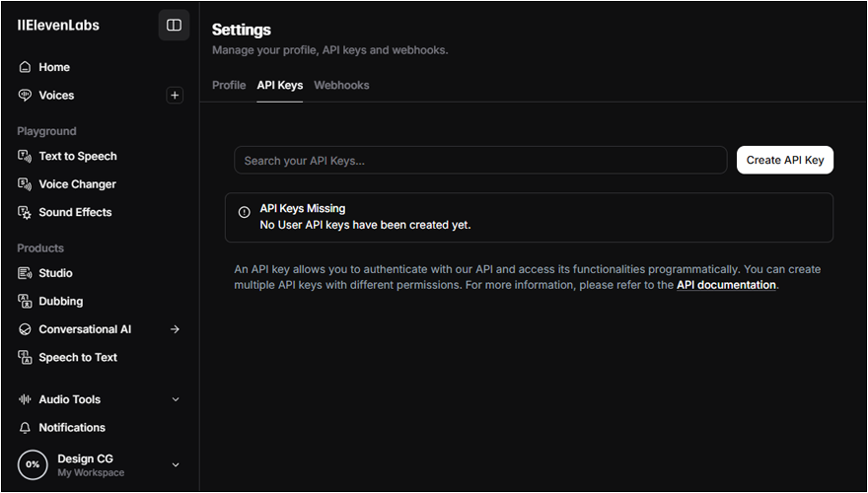This screenshot has height=493, width=868.
Task: Collapse sidebar using the panel toggle icon
Action: coord(174,25)
